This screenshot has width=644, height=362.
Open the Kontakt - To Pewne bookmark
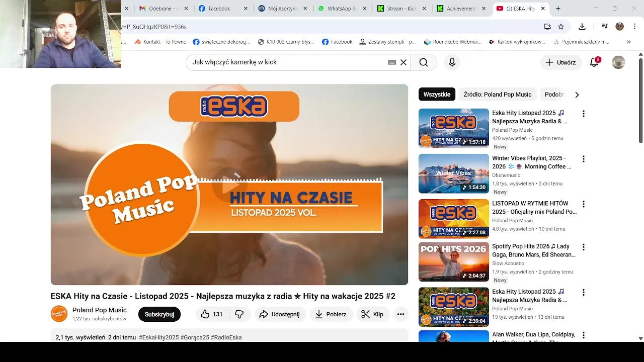click(160, 42)
